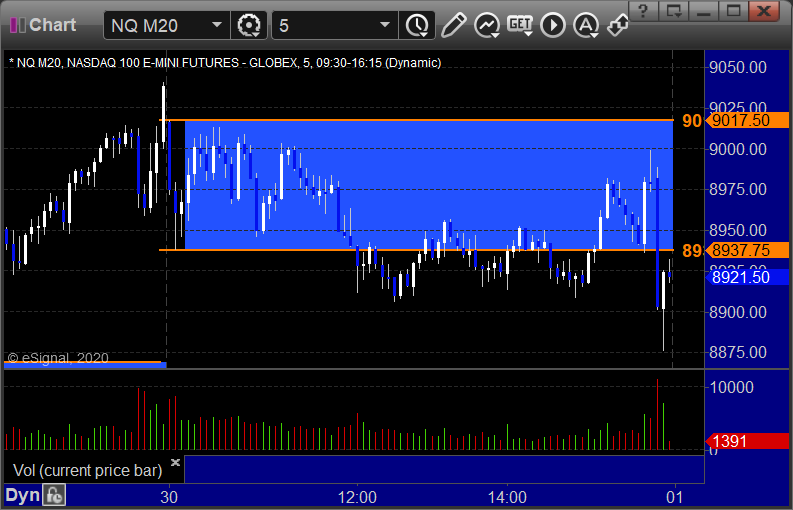Toggle the Dyn scaling lock icon
The width and height of the screenshot is (793, 510).
[x=54, y=496]
